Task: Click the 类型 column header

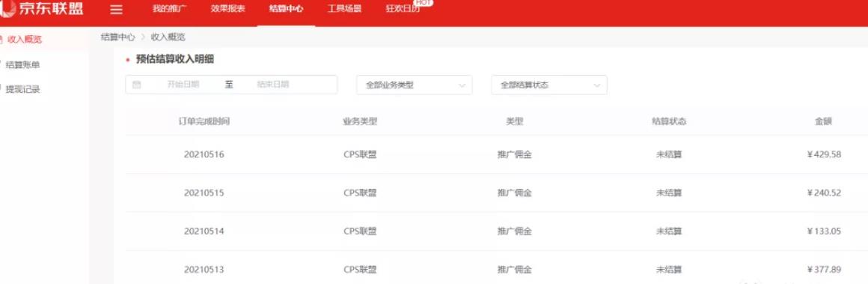Action: (x=515, y=121)
